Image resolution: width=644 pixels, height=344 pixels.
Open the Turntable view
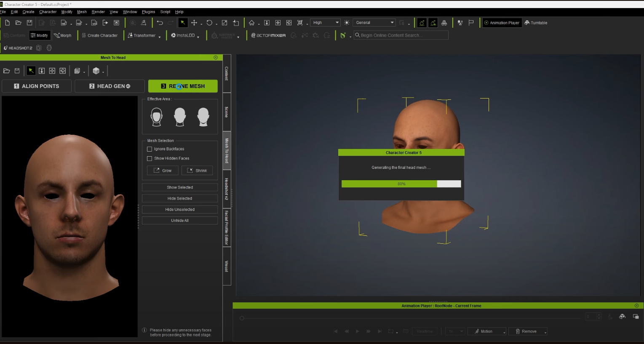click(x=536, y=23)
